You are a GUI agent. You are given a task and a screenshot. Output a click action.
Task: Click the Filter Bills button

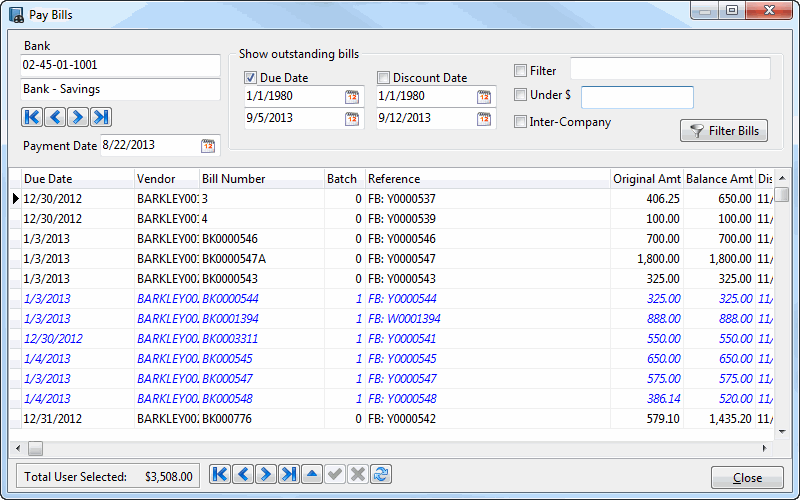[x=724, y=131]
